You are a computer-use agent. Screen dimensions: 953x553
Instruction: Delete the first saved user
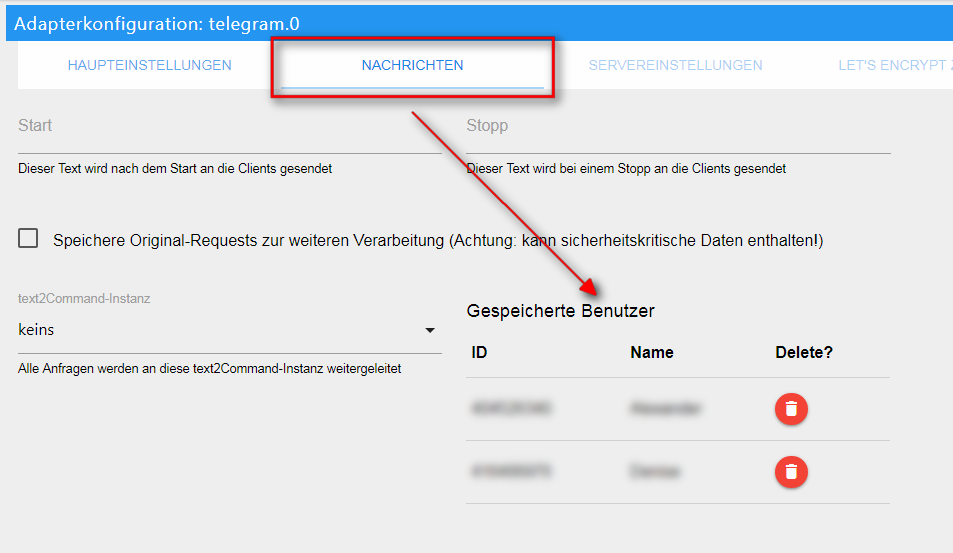coord(791,409)
